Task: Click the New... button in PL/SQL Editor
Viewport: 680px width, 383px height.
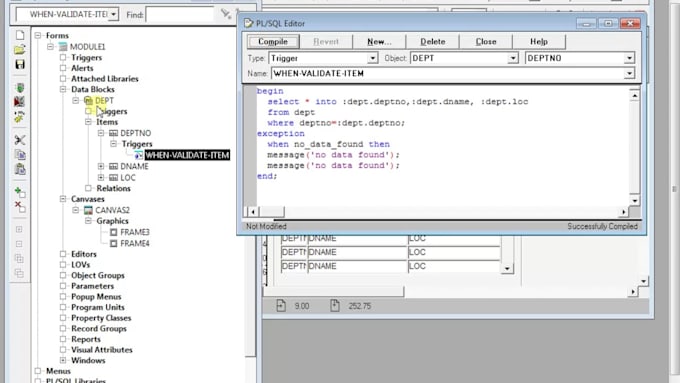Action: pos(379,42)
